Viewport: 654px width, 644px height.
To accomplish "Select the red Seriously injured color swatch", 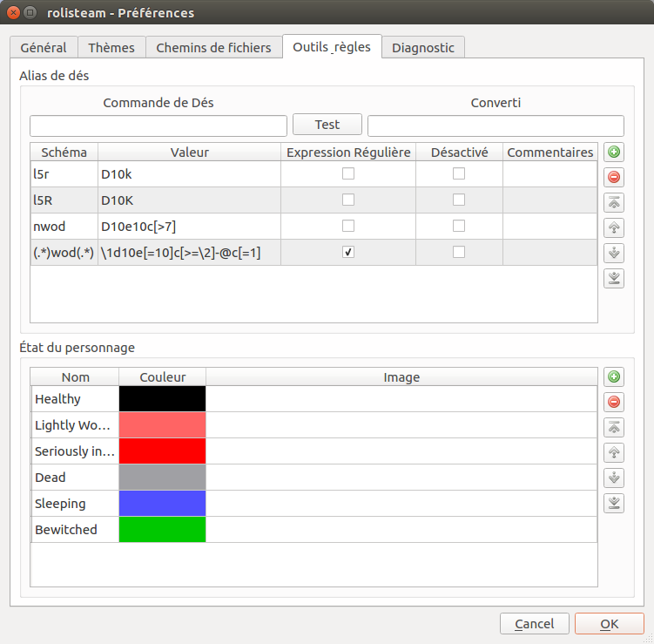I will pos(162,451).
